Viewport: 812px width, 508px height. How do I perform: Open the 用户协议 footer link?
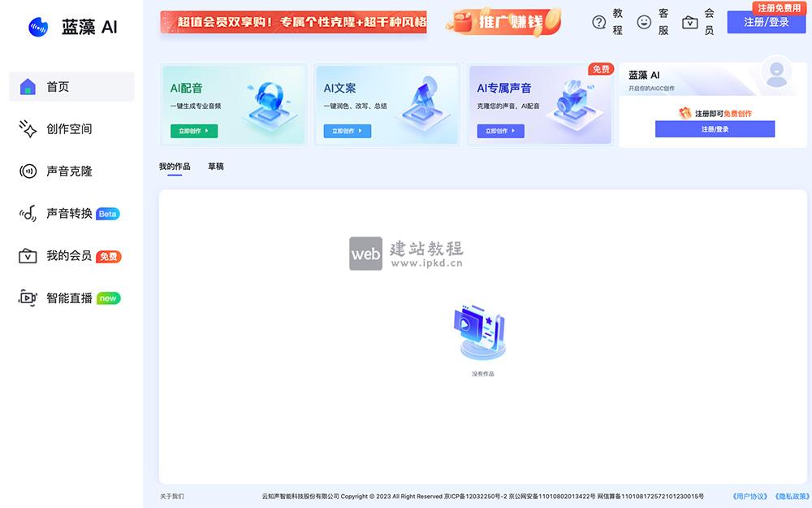pos(749,496)
